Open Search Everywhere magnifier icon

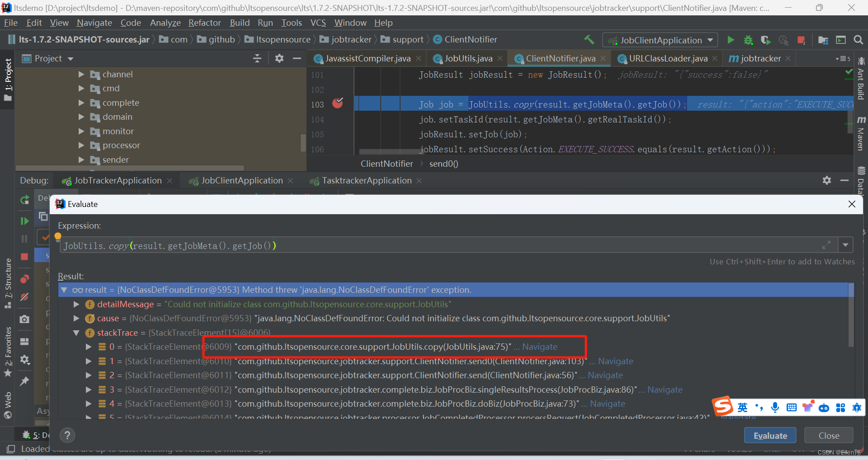[x=858, y=40]
